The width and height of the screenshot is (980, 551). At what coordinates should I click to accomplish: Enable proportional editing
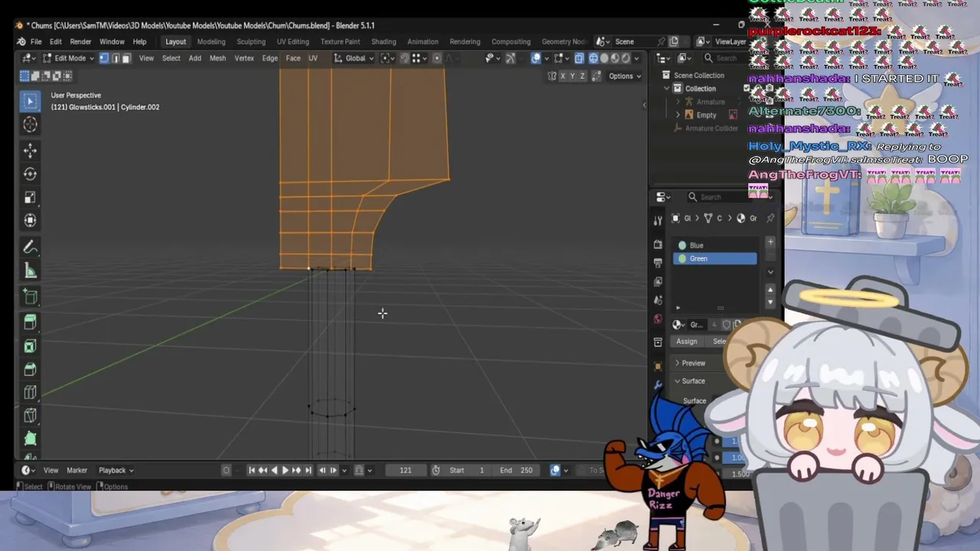[437, 58]
